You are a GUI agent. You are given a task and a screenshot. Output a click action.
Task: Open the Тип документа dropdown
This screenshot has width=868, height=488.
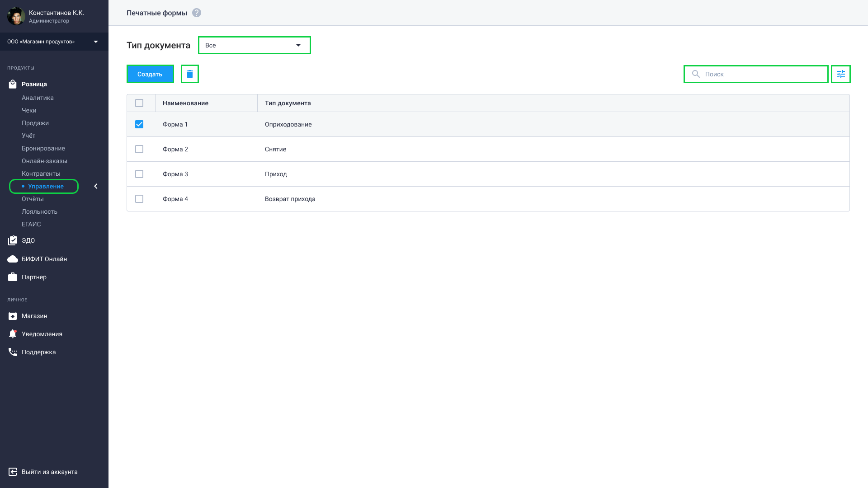pos(255,45)
